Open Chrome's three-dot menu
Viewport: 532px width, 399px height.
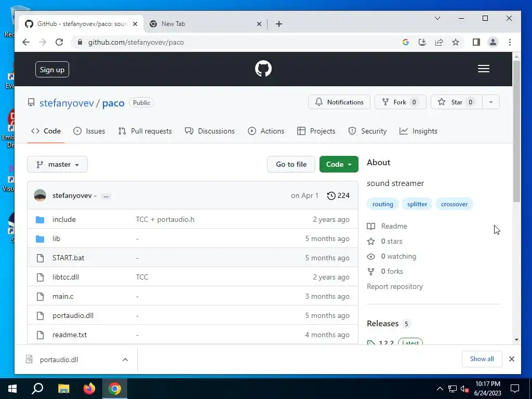pos(510,42)
